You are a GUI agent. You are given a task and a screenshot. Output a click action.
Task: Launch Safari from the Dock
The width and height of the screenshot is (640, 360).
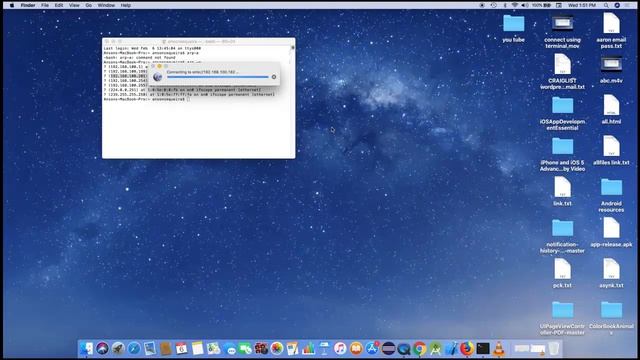click(134, 349)
